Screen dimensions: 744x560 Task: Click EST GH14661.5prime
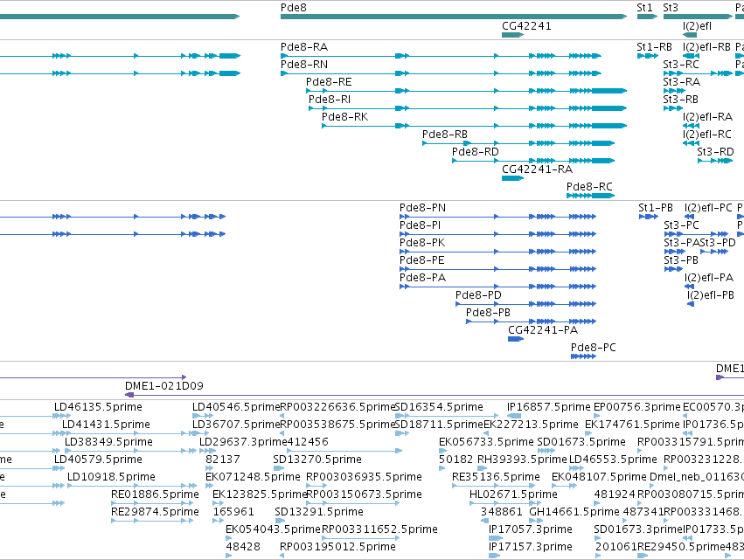point(574,512)
